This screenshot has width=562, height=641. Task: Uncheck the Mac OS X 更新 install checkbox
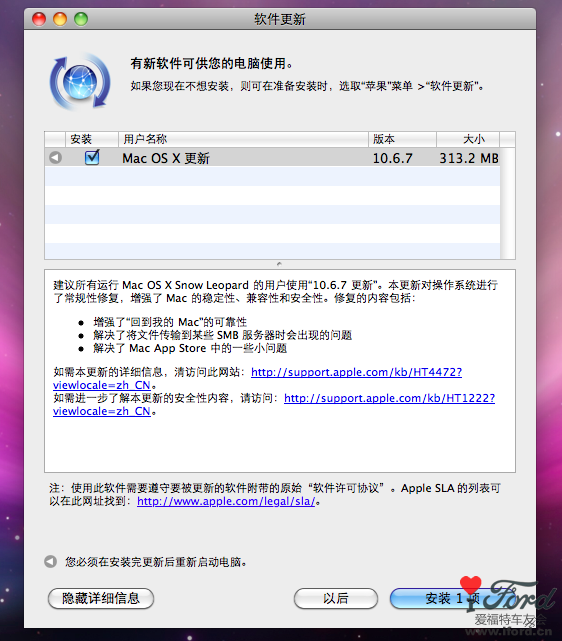pos(92,157)
